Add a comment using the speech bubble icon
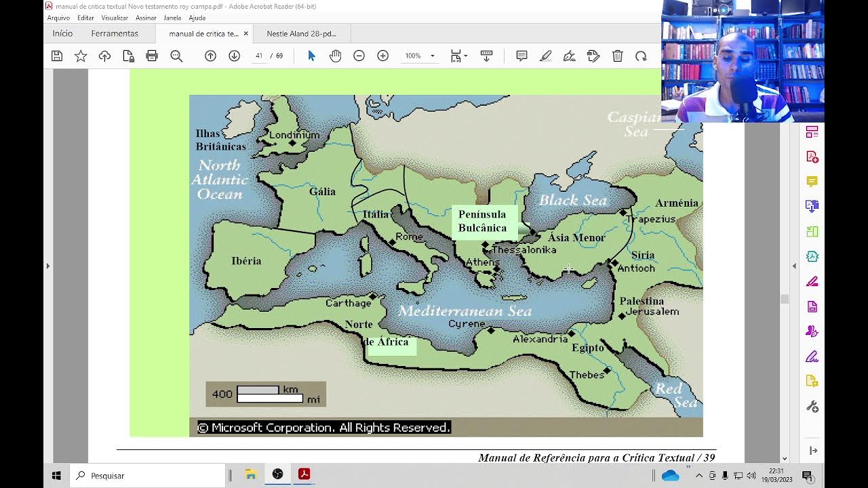The width and height of the screenshot is (868, 488). [521, 56]
